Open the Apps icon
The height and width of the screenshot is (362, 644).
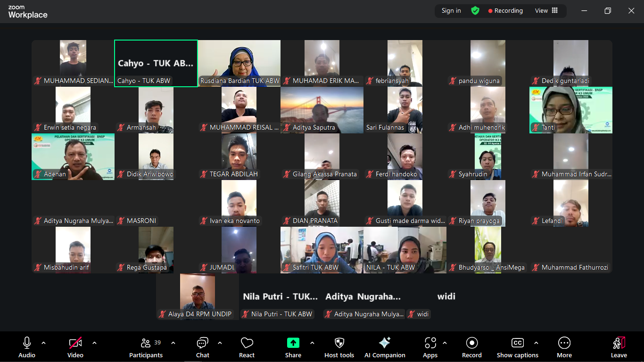(430, 343)
